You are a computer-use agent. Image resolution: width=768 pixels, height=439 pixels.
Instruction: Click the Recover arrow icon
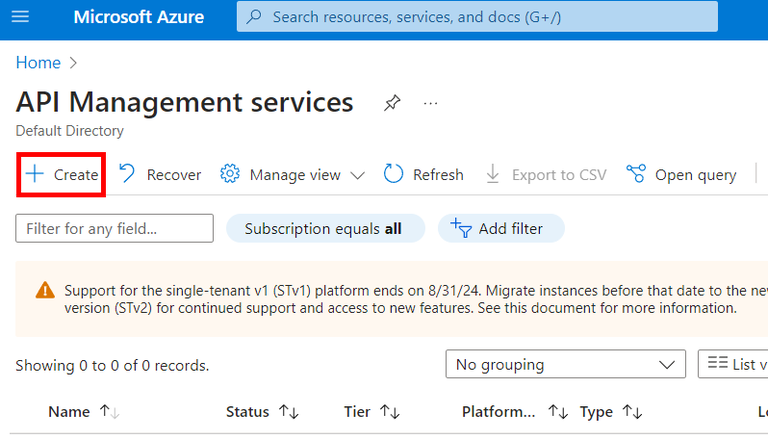point(127,174)
